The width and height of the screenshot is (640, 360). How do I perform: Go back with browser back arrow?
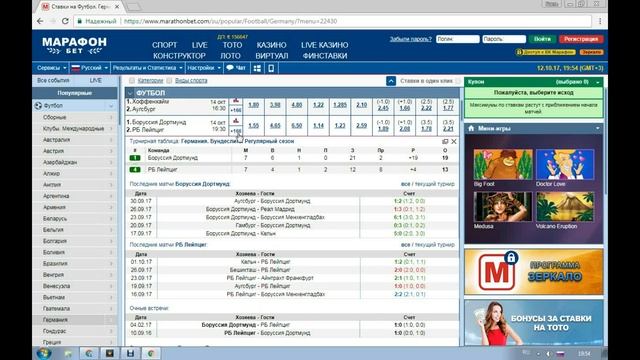pos(40,21)
